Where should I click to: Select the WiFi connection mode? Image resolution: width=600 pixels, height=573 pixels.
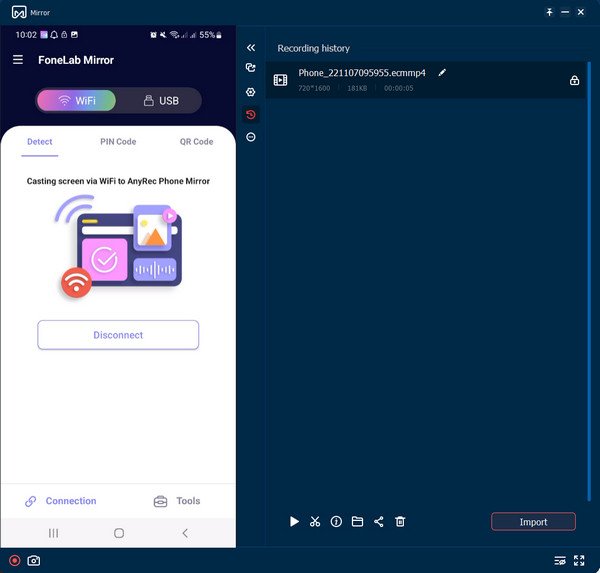pos(77,101)
